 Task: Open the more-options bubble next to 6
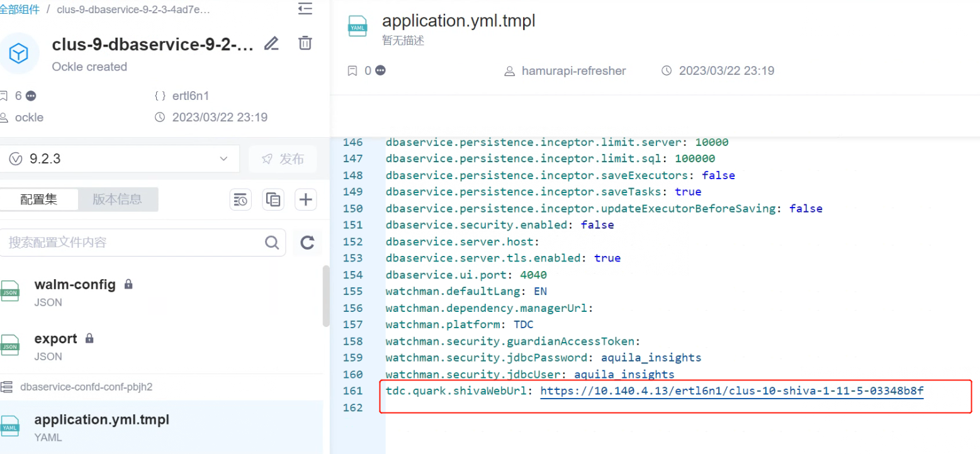[x=31, y=96]
